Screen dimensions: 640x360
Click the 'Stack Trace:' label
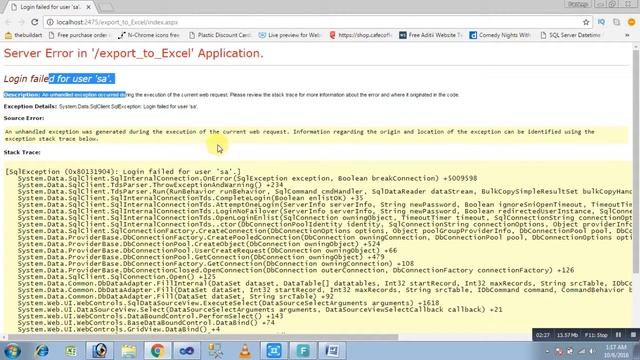(22, 152)
